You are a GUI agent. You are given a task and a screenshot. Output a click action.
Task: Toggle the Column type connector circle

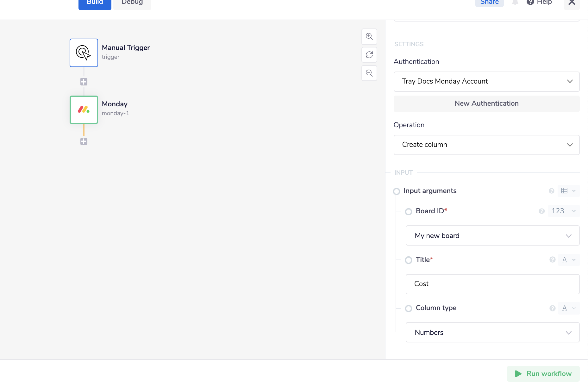pyautogui.click(x=409, y=308)
